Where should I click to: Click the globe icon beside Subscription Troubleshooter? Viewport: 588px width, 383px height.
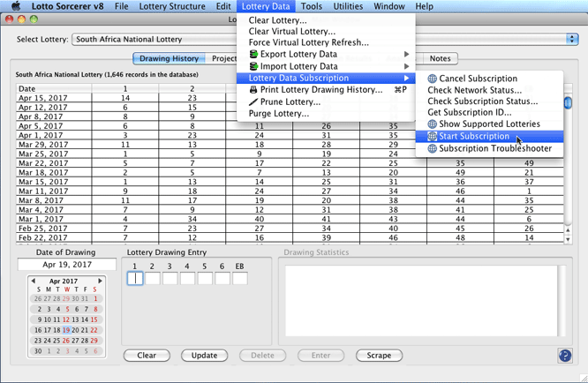(x=433, y=148)
